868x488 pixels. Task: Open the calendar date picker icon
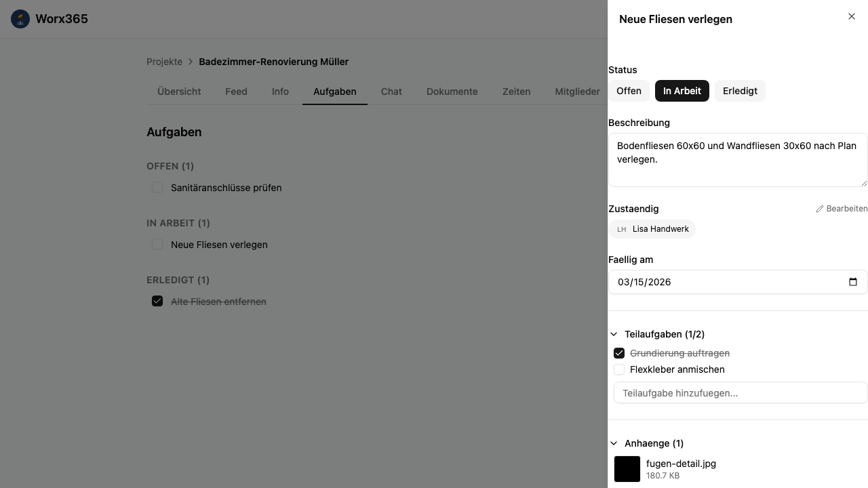pyautogui.click(x=853, y=282)
